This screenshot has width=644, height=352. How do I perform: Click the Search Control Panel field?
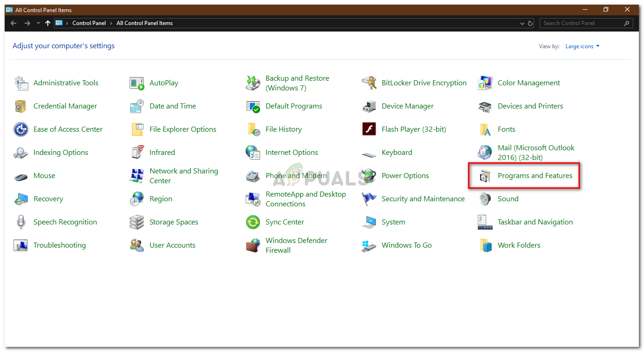click(x=586, y=23)
